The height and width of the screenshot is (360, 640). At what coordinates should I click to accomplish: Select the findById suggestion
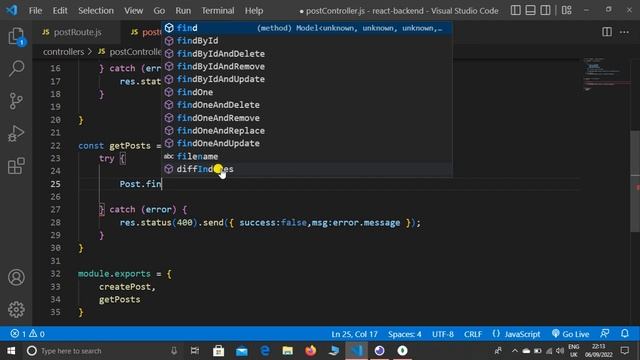tap(307, 41)
